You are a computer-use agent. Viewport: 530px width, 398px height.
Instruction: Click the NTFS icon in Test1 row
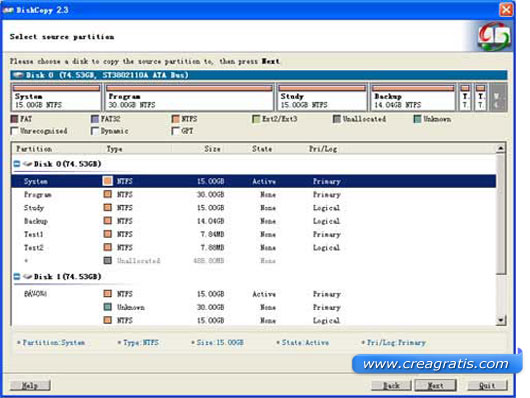click(107, 234)
